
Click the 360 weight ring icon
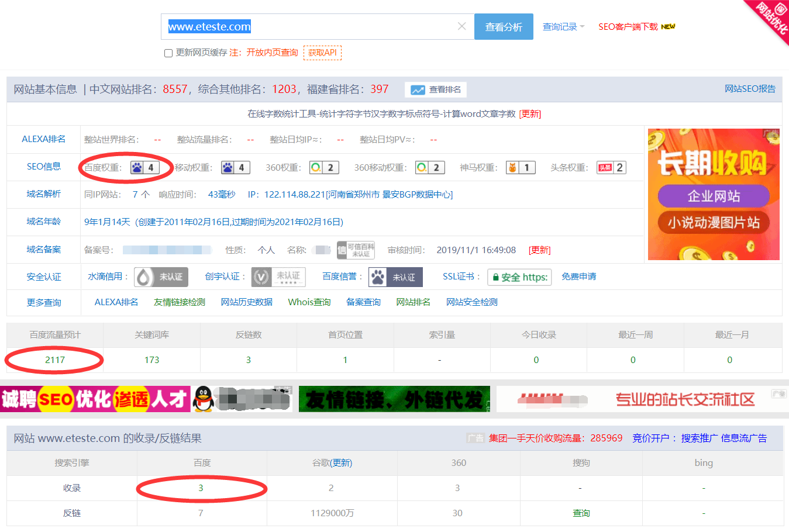(x=316, y=168)
